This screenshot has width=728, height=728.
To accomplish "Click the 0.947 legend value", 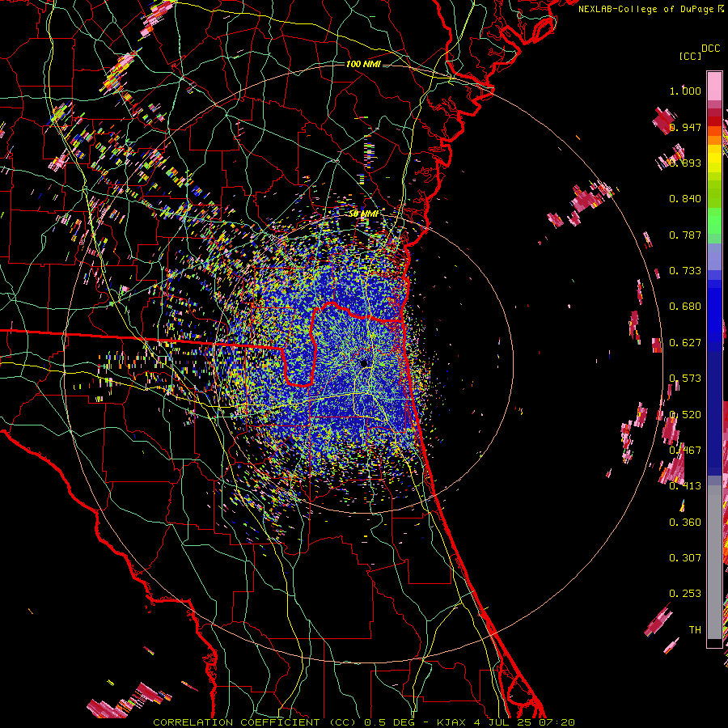I will [685, 127].
